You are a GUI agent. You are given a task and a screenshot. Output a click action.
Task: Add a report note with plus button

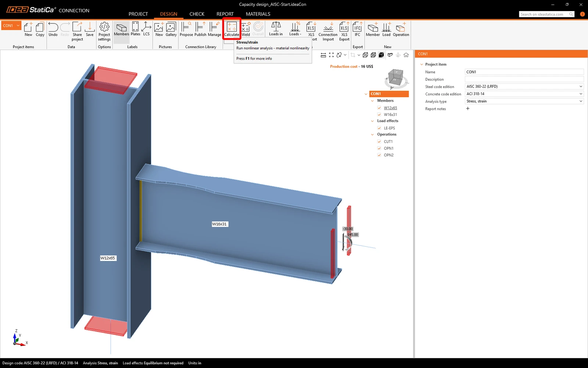coord(468,109)
